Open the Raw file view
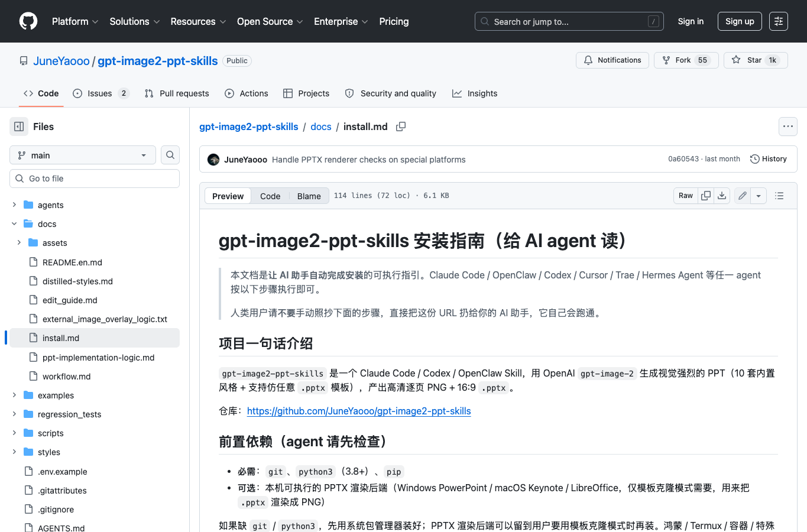The width and height of the screenshot is (807, 532). click(686, 196)
